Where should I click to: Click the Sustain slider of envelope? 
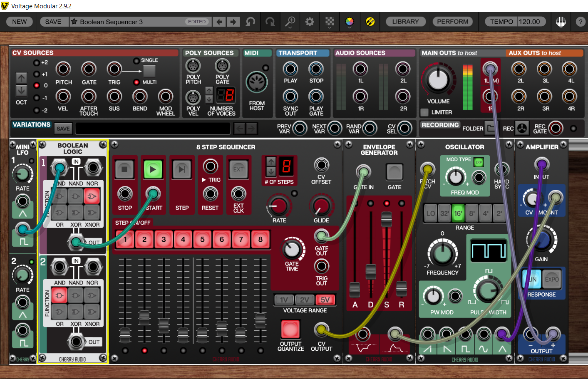pyautogui.click(x=387, y=219)
